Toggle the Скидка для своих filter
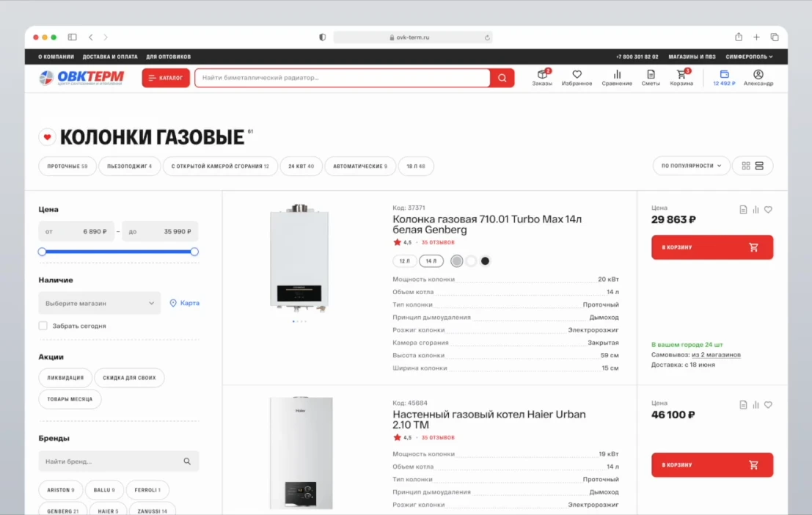The width and height of the screenshot is (812, 515). 129,378
